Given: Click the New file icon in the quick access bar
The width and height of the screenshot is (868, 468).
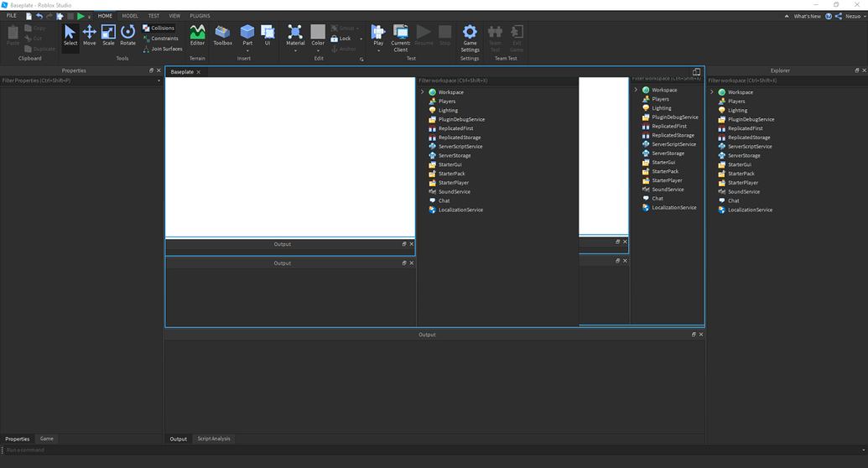Looking at the screenshot, I should pyautogui.click(x=29, y=16).
